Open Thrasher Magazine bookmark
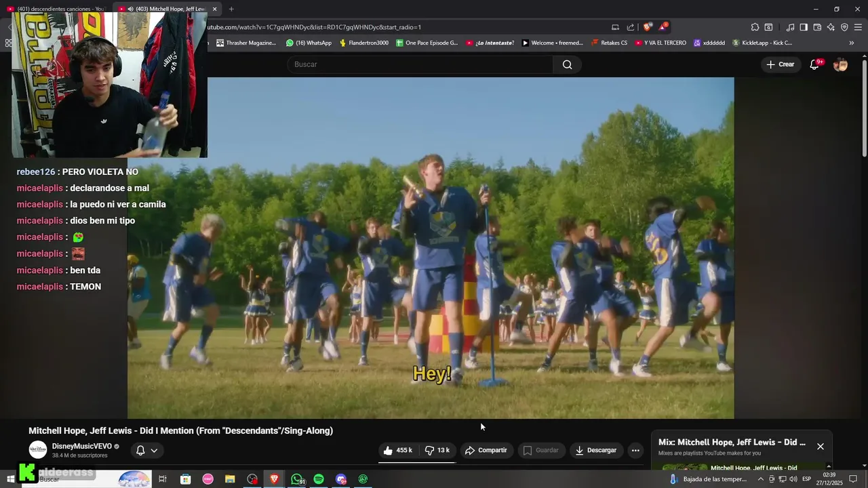Image resolution: width=868 pixels, height=488 pixels. [x=246, y=43]
